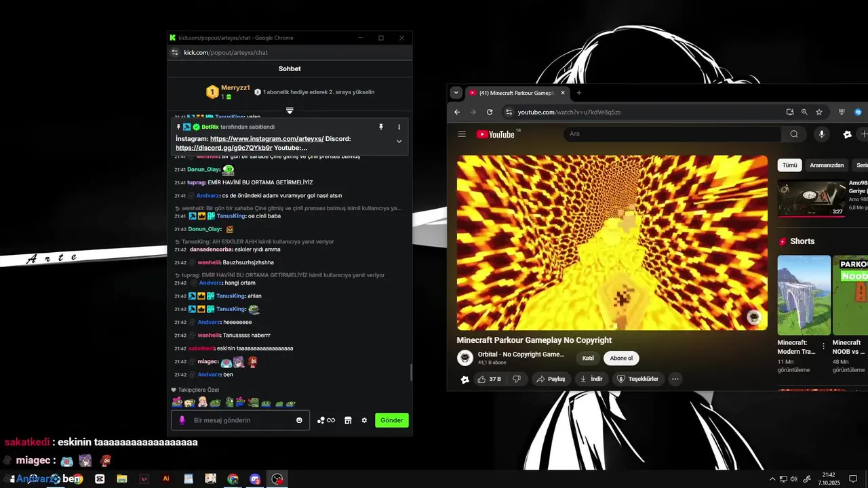Viewport: 868px width, 488px height.
Task: Toggle the leaderboard collapse arrow under Merryzz1
Action: [290, 110]
